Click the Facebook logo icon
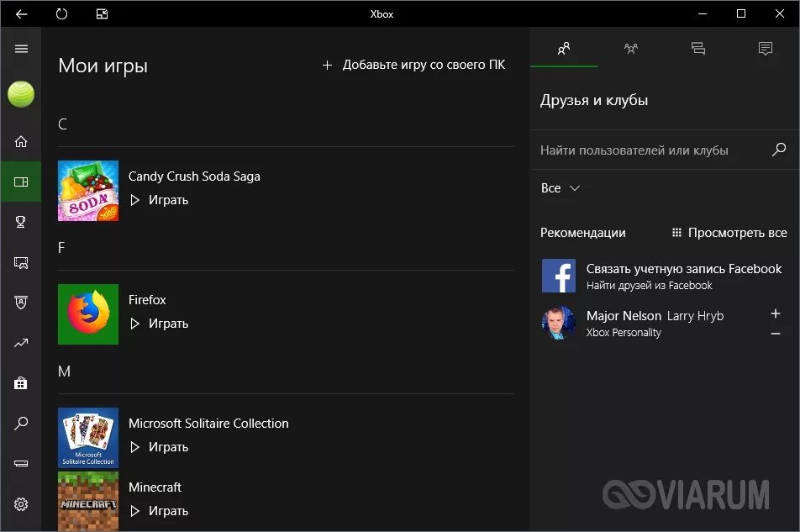Image resolution: width=800 pixels, height=532 pixels. coord(559,276)
